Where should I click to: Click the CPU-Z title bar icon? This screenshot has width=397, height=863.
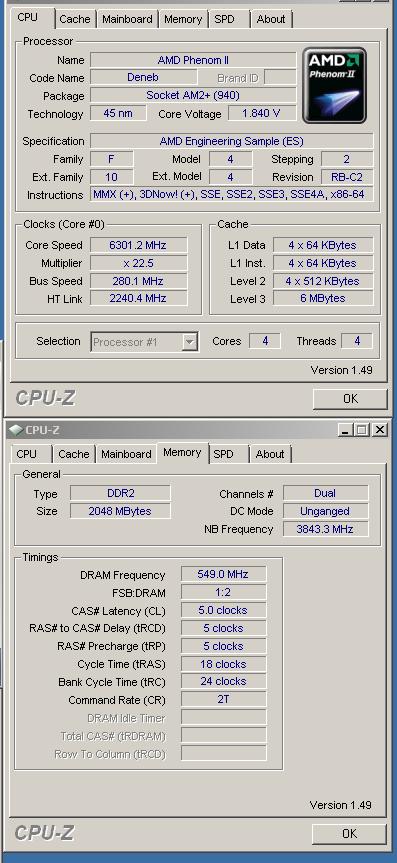(16, 430)
